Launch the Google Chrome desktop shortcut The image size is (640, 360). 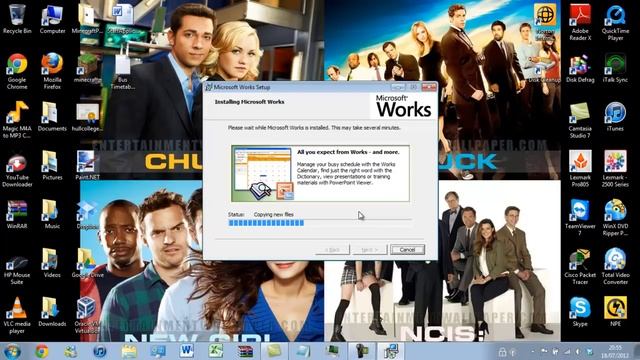tap(17, 71)
